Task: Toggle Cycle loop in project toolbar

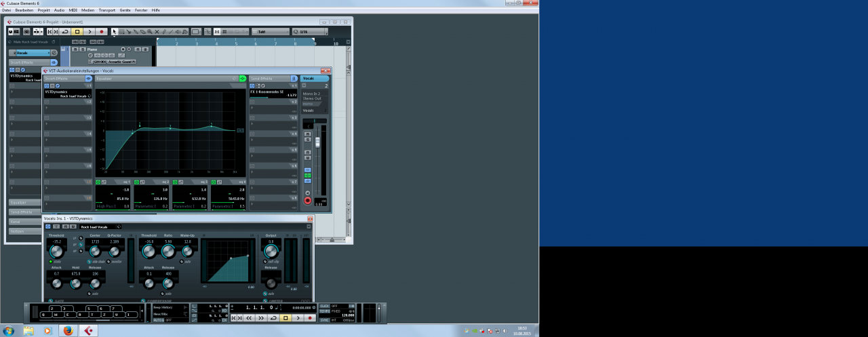Action: click(65, 32)
